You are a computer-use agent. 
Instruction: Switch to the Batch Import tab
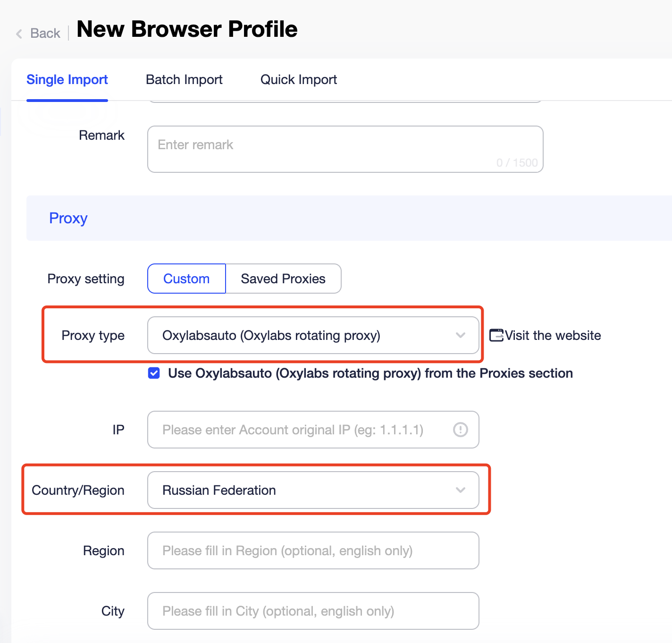184,79
